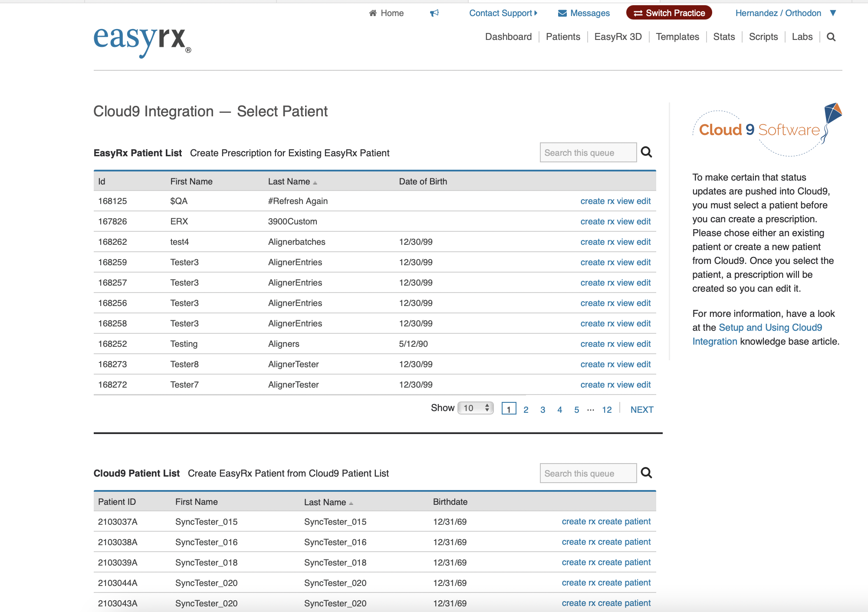Click create rx for Cloud9 patient 2103039A
Screen dimensions: 868x612
[579, 562]
